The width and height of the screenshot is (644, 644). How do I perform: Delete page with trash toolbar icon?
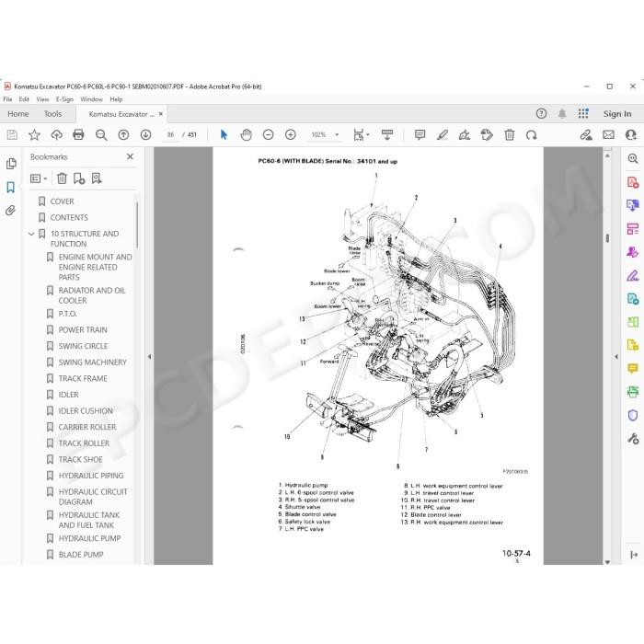pos(510,134)
